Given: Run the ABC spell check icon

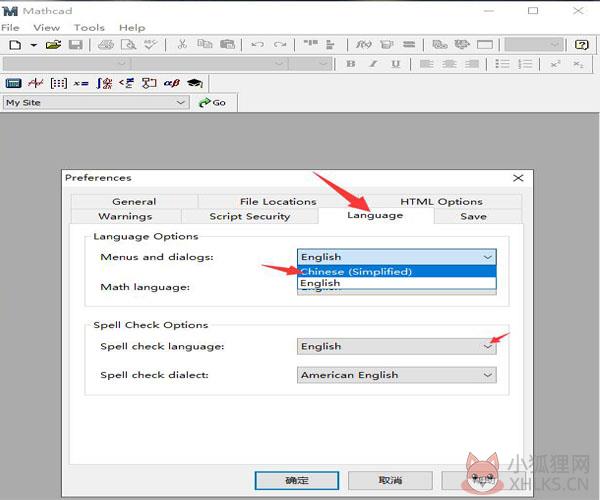Looking at the screenshot, I should (151, 45).
